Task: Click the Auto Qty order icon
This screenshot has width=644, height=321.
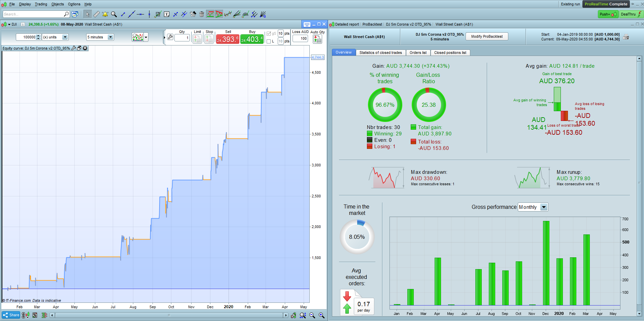Action: (317, 39)
